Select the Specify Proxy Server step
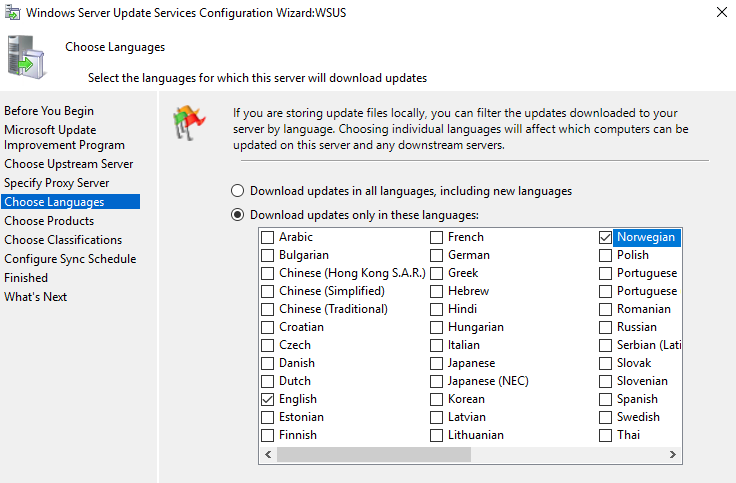Viewport: 736px width, 483px height. pyautogui.click(x=57, y=183)
